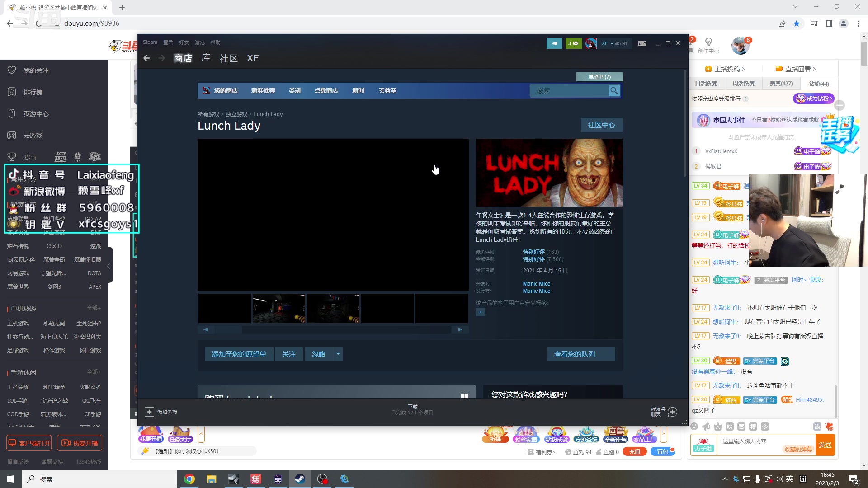This screenshot has height=488, width=868.
Task: Launch Chrome from the taskbar
Action: (189, 479)
